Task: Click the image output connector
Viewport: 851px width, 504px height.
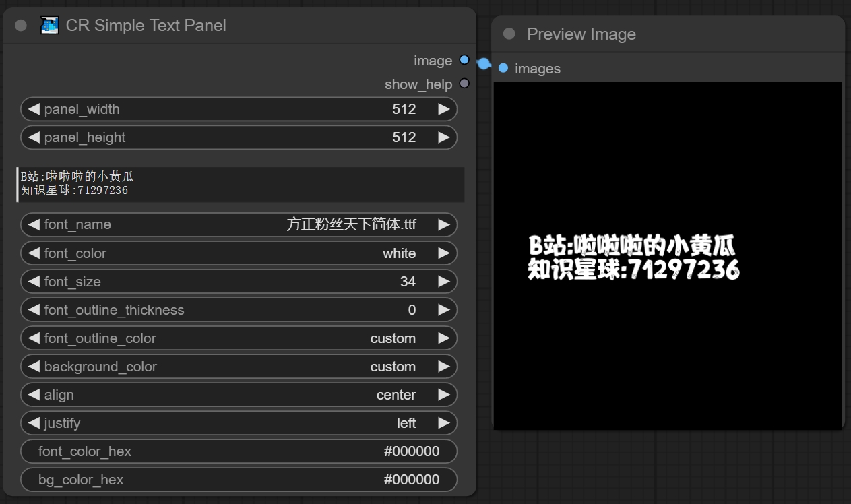Action: pyautogui.click(x=464, y=60)
